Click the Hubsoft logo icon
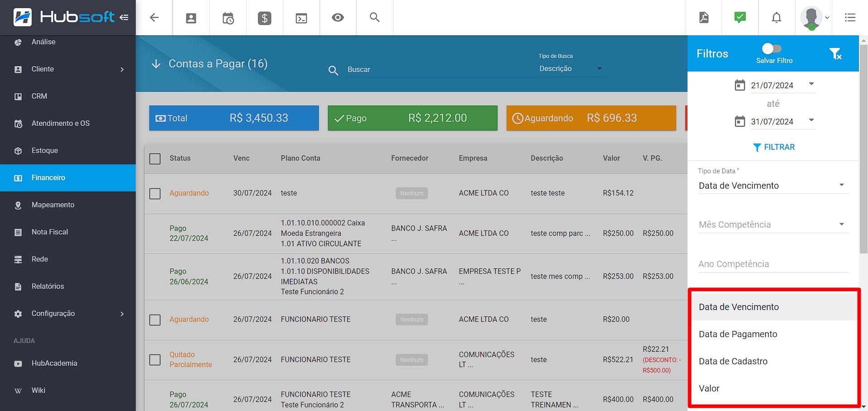The image size is (868, 411). 23,17
